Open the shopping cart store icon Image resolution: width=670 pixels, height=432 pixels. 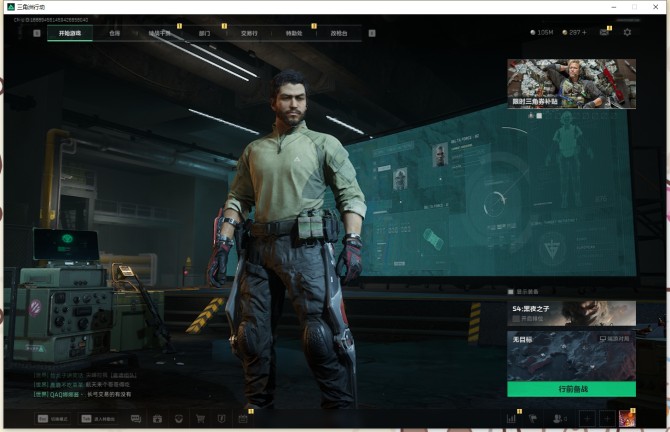pyautogui.click(x=200, y=419)
